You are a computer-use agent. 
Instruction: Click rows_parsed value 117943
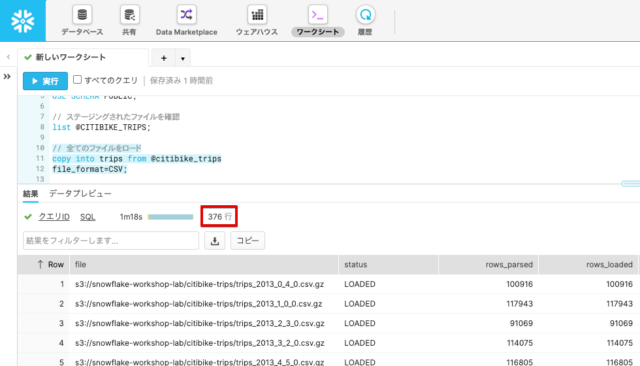[520, 304]
